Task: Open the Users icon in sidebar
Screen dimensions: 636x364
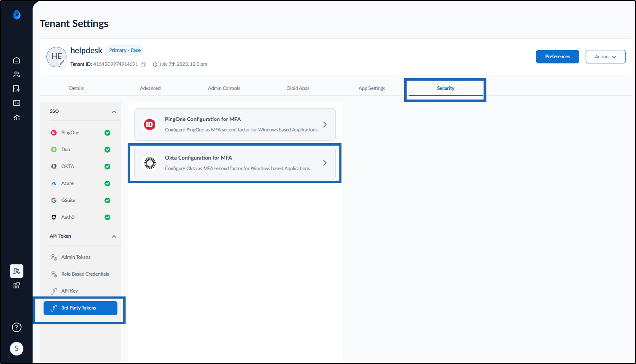Action: click(x=17, y=75)
